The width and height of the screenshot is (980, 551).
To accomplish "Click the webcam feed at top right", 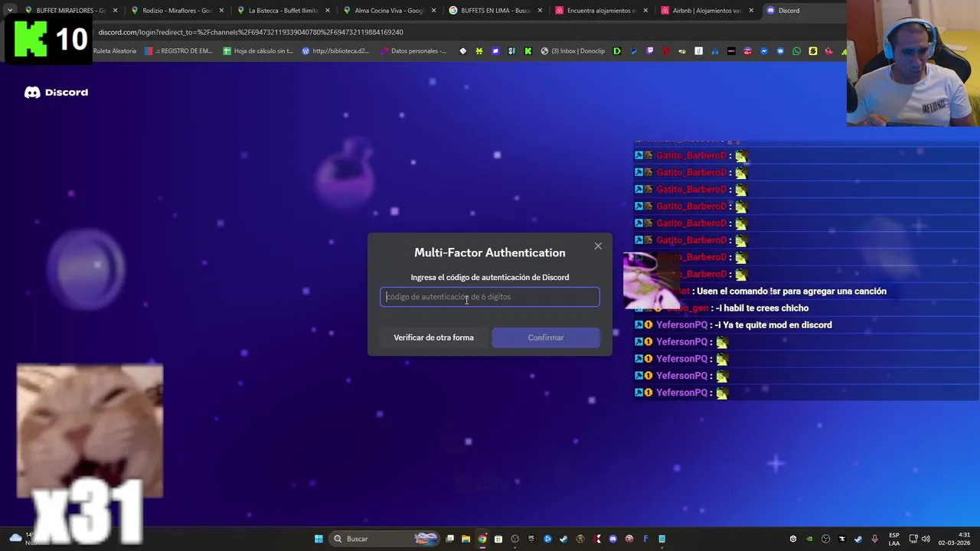I will click(x=913, y=63).
